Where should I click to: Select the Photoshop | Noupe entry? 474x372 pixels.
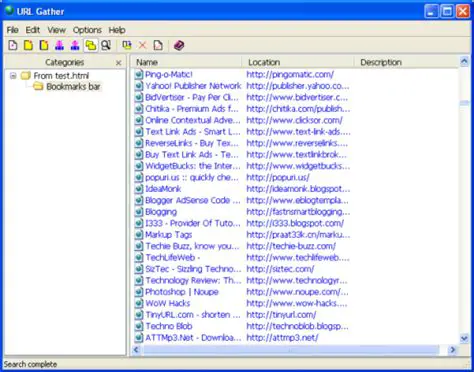pyautogui.click(x=182, y=292)
